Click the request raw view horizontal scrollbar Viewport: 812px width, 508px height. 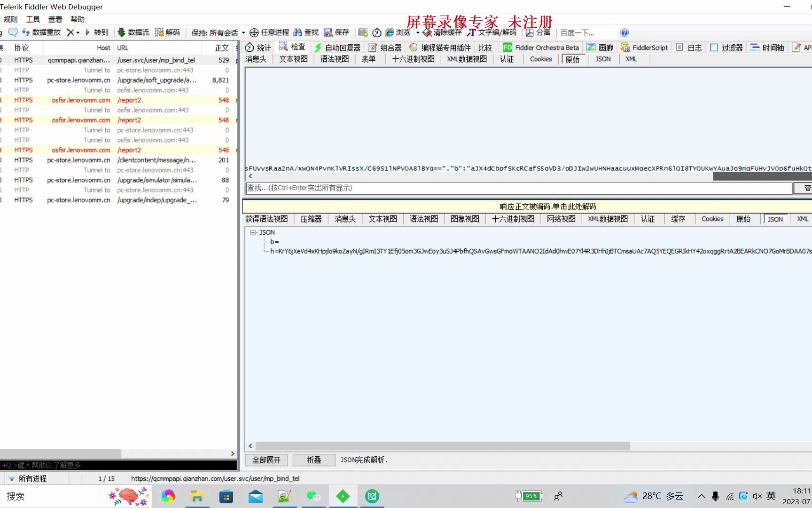point(762,176)
